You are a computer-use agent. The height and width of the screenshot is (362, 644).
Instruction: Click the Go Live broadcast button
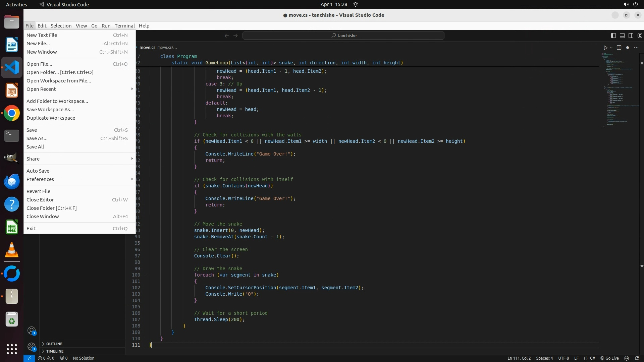tap(609, 358)
